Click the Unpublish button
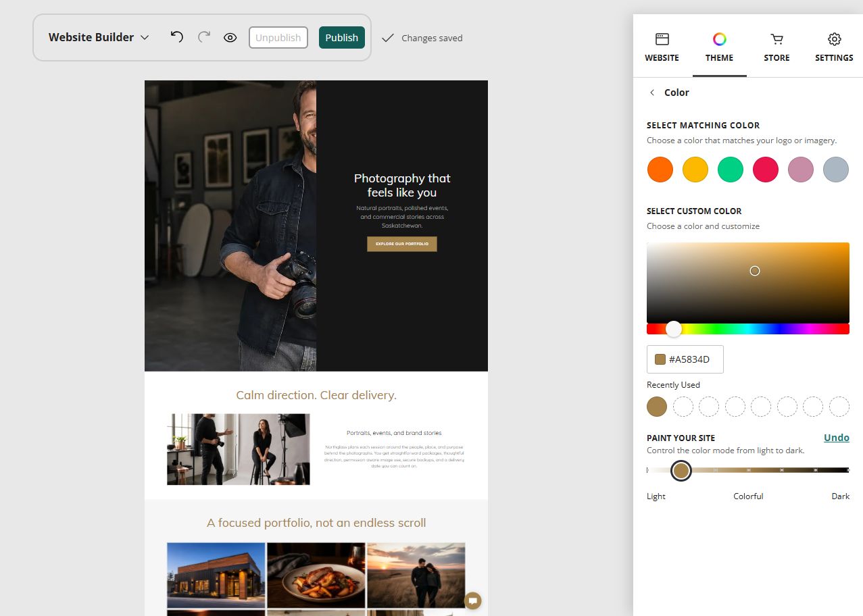This screenshot has height=616, width=863. [x=278, y=38]
